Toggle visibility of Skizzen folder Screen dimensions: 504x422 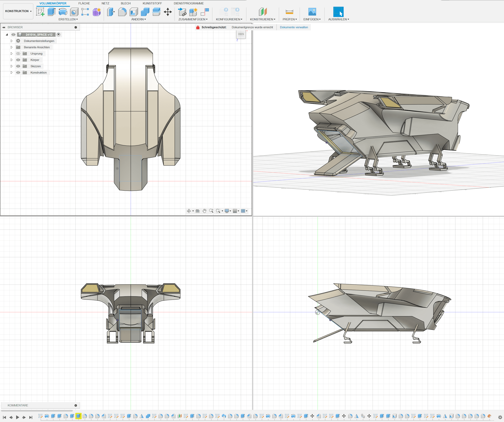pos(18,66)
